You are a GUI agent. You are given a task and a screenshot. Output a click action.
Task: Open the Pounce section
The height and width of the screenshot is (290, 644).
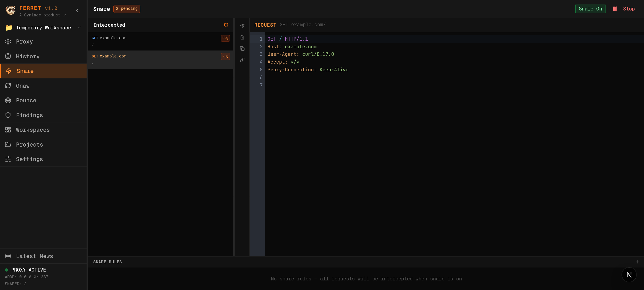click(x=43, y=100)
